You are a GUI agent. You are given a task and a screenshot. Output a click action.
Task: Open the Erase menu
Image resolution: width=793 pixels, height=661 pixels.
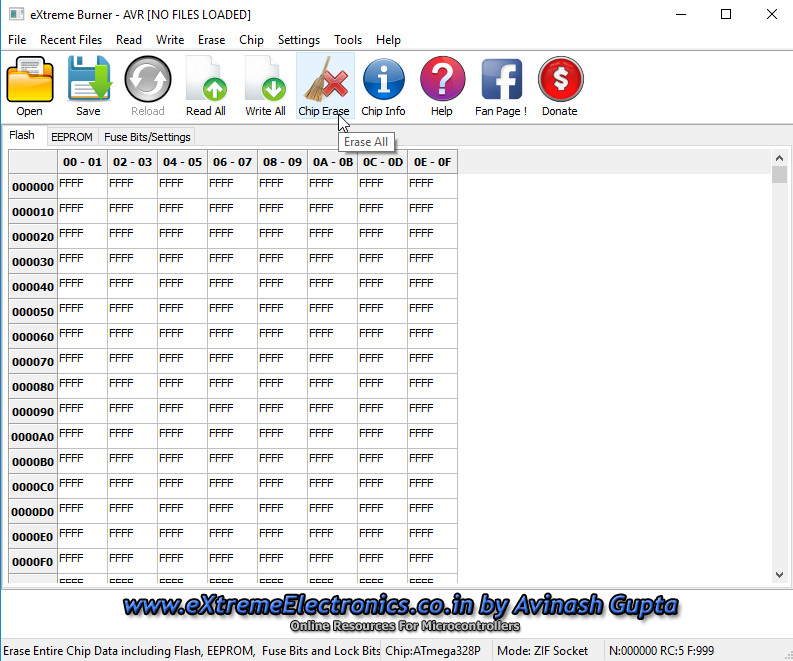(211, 40)
